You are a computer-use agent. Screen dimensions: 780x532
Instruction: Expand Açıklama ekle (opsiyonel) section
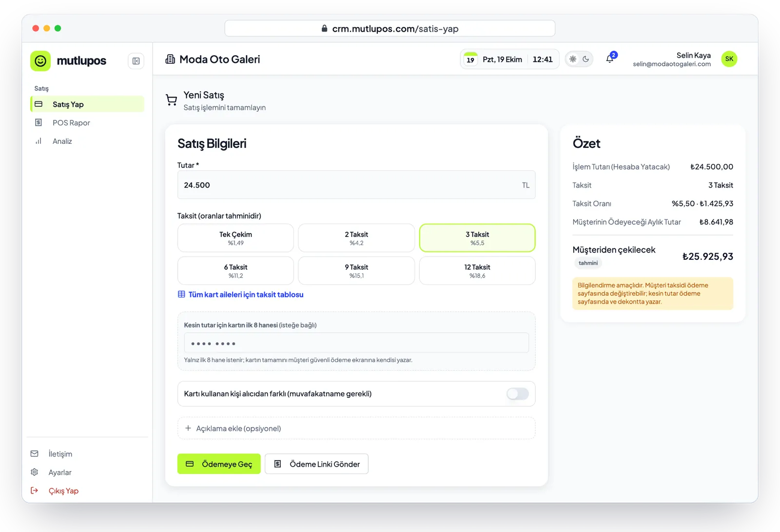coord(356,428)
